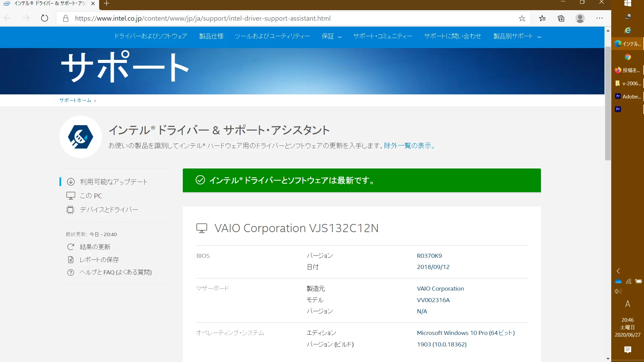Reload the page with the refresh button
Image resolution: width=644 pixels, height=362 pixels.
tap(45, 18)
